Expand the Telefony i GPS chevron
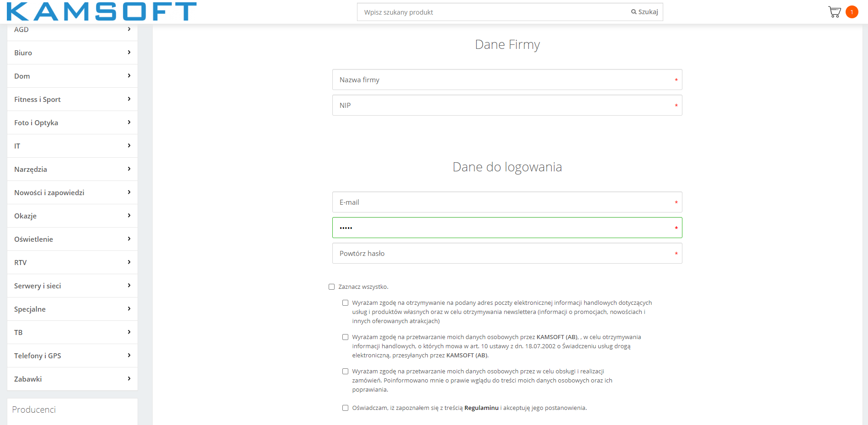Screen dimensions: 868x425 129,356
